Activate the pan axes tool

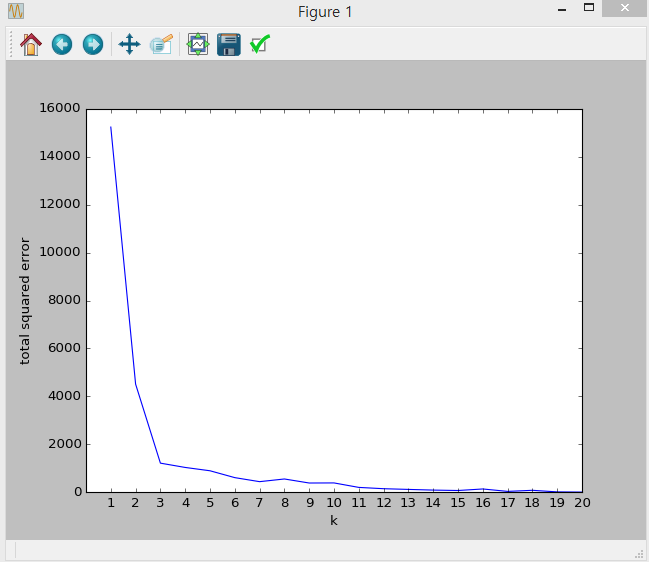130,44
